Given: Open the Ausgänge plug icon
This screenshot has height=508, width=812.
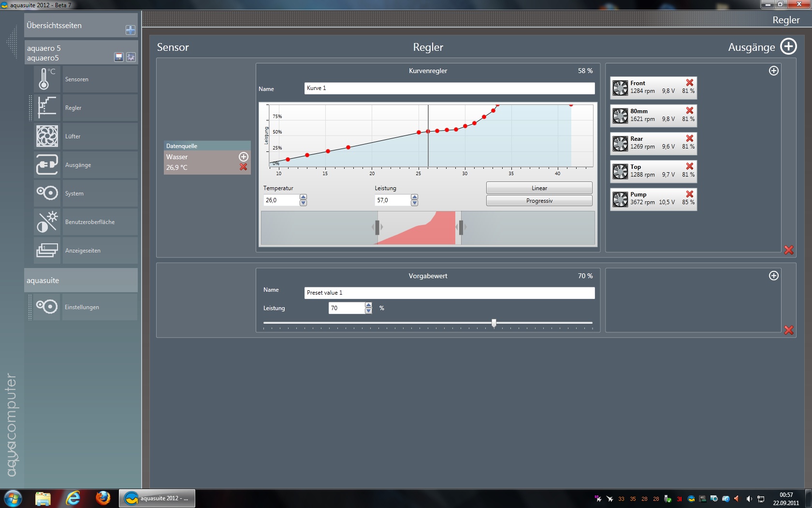Looking at the screenshot, I should point(47,164).
